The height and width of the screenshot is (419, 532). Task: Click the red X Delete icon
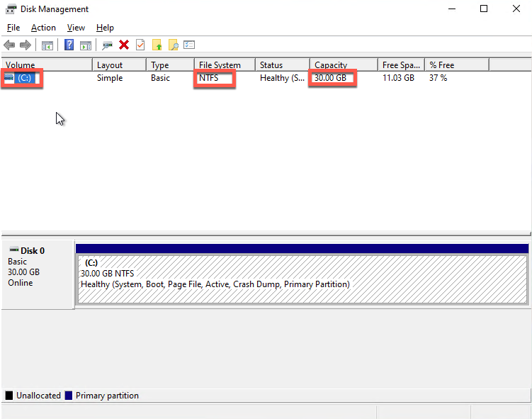point(124,45)
